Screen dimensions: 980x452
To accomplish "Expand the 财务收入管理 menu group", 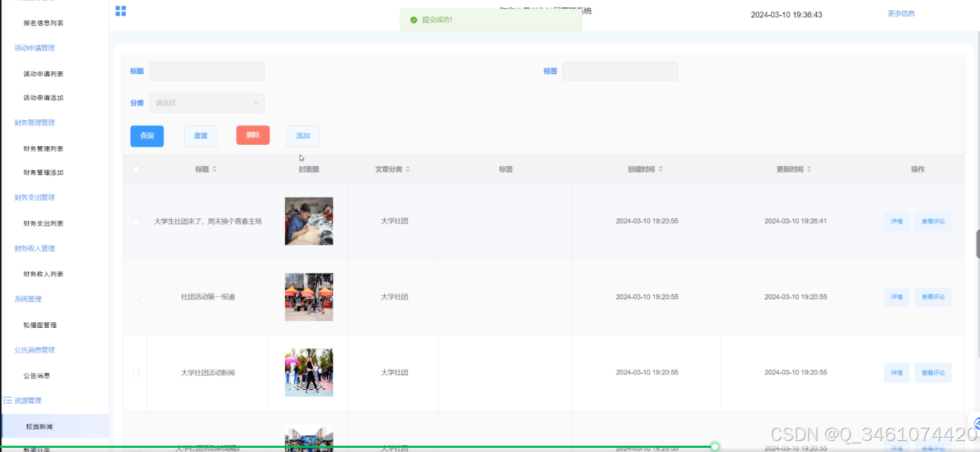I will pyautogui.click(x=34, y=249).
